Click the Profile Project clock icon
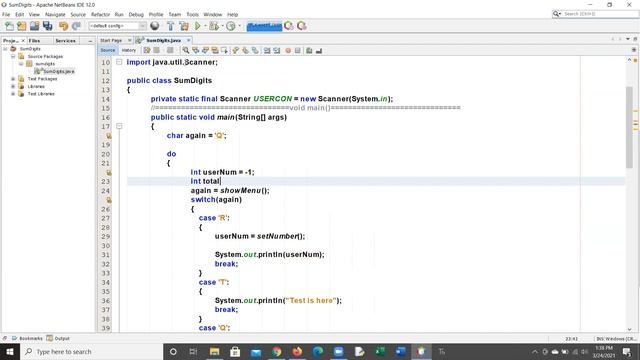This screenshot has height=360, width=640. [x=231, y=26]
